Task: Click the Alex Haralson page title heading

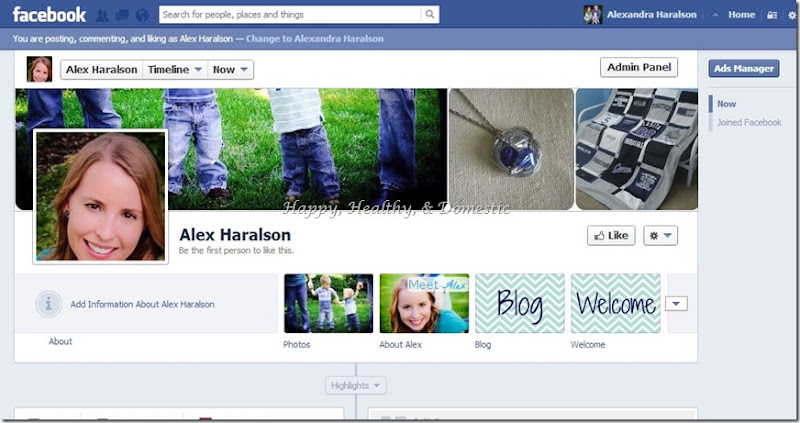Action: click(235, 235)
